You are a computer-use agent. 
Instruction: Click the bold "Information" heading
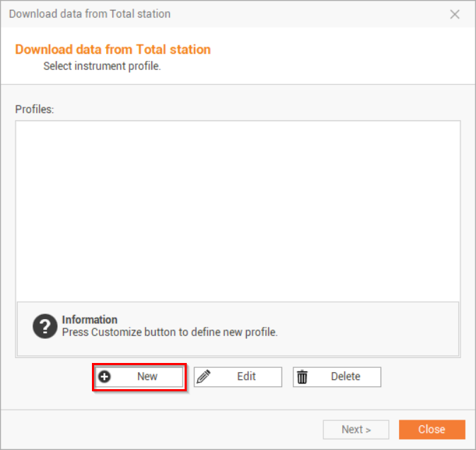(x=90, y=320)
